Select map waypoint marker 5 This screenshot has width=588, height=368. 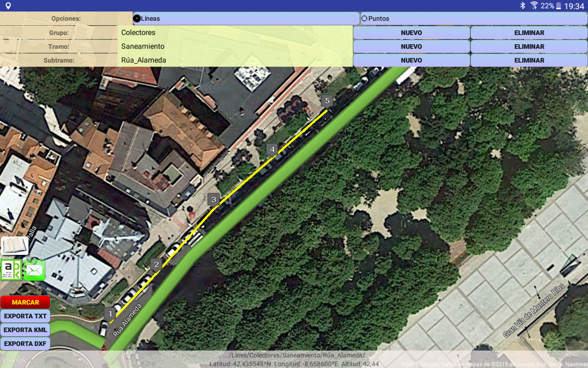coord(327,101)
